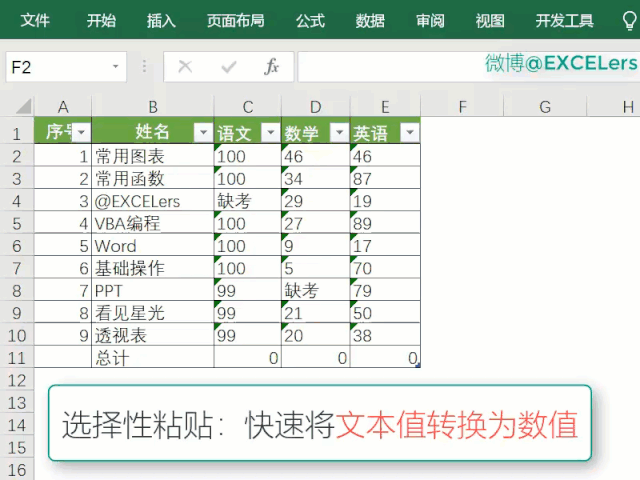
Task: Click the 英语 total cell in row 11
Action: (385, 358)
